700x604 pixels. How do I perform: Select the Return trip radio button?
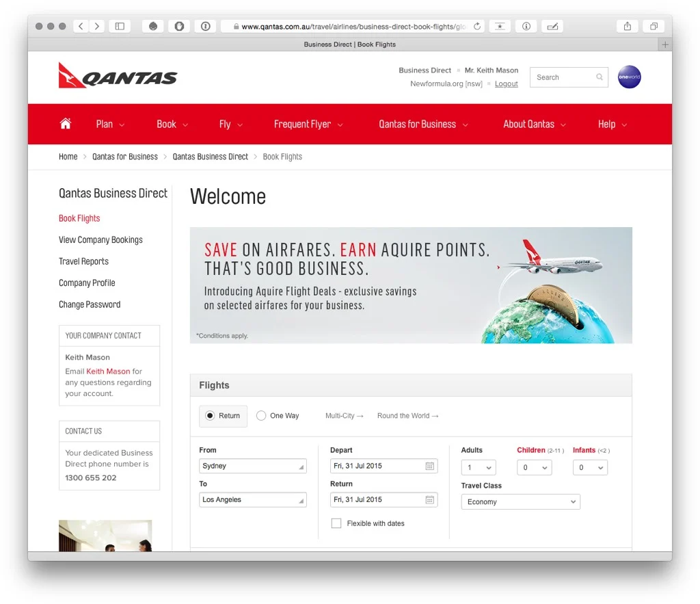210,415
